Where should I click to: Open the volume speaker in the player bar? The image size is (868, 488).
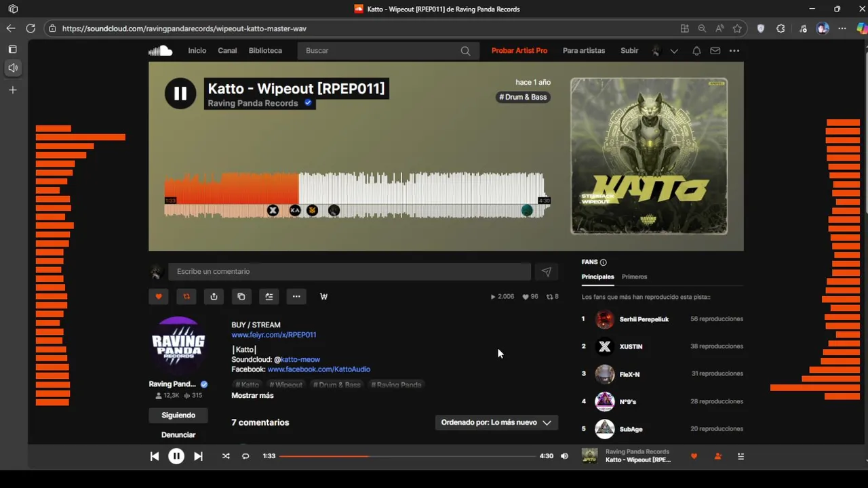564,456
